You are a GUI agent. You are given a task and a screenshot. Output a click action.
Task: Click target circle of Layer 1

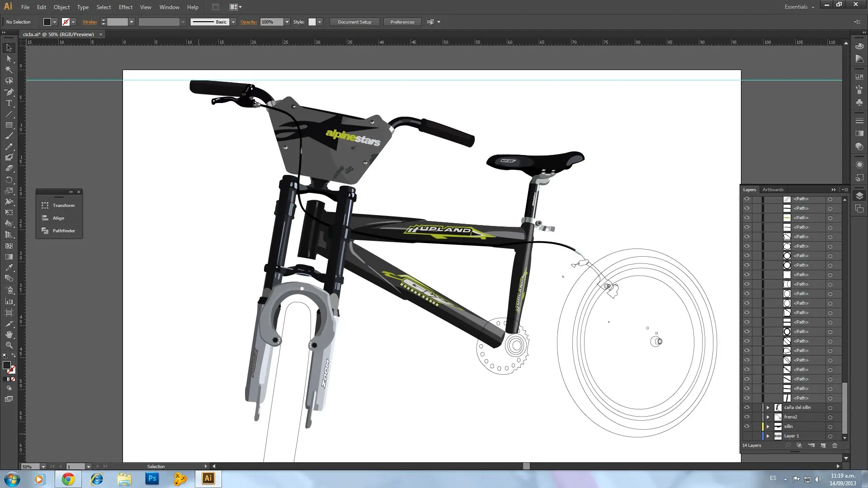[x=830, y=436]
